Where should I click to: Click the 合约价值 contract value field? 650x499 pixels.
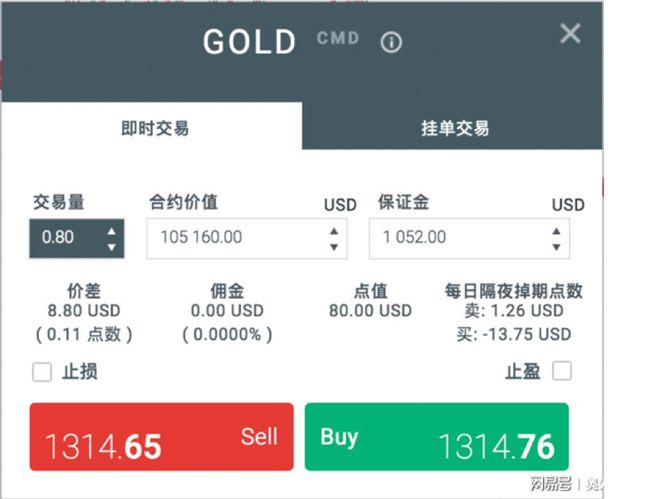(x=235, y=238)
